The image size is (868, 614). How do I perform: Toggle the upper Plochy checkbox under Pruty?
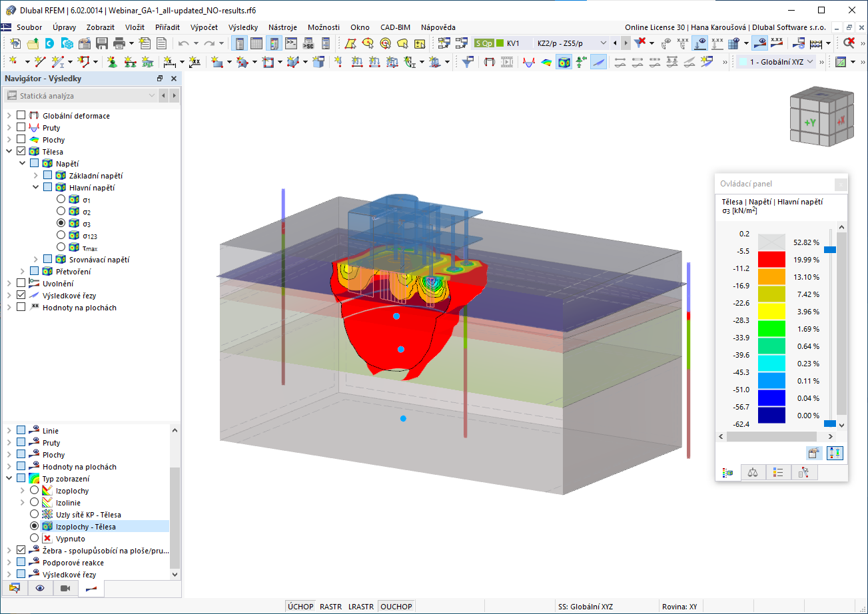(x=21, y=140)
